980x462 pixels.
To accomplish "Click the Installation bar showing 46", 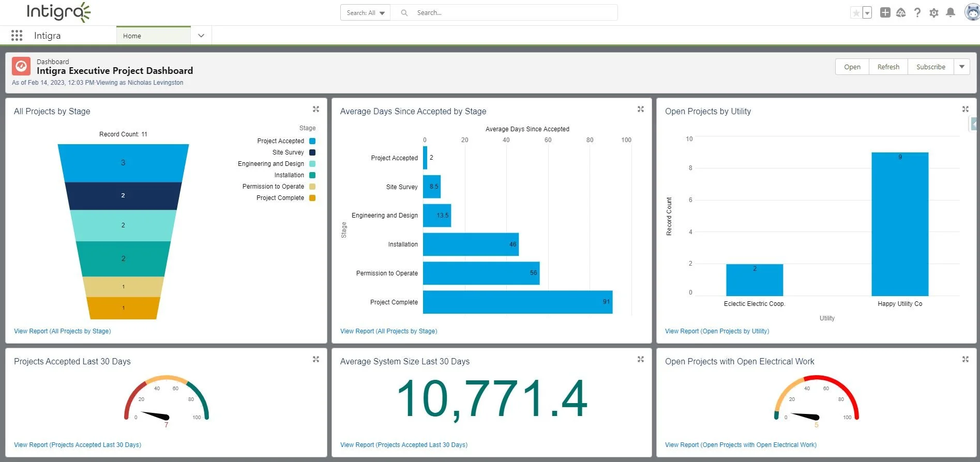I will 471,244.
